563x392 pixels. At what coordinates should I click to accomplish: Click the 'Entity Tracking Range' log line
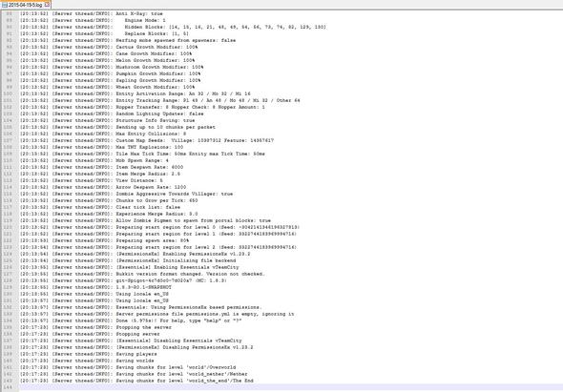(x=159, y=100)
